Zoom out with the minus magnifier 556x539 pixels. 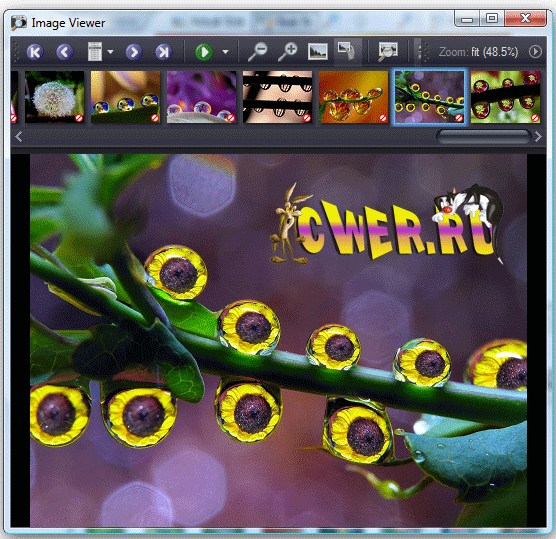[x=258, y=52]
